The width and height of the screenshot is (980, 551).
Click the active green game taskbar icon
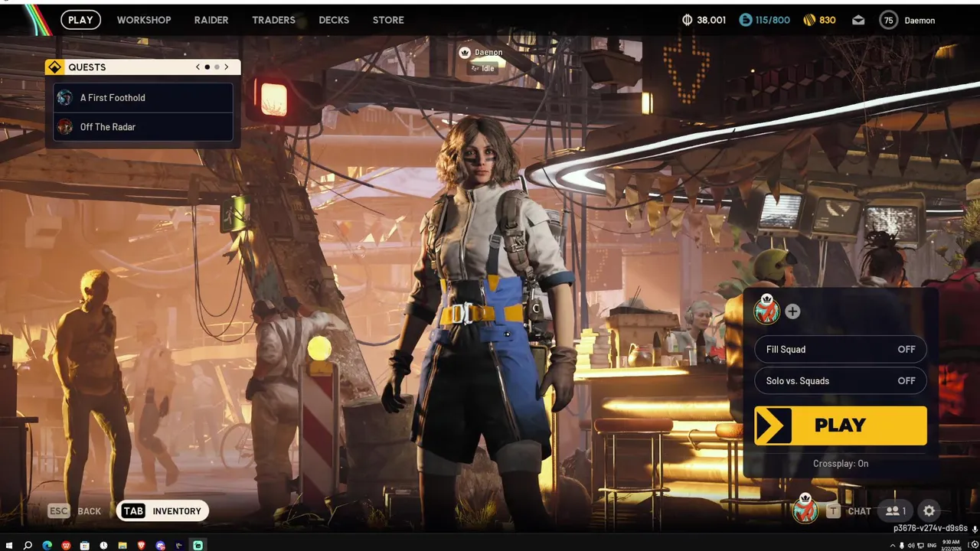tap(198, 546)
